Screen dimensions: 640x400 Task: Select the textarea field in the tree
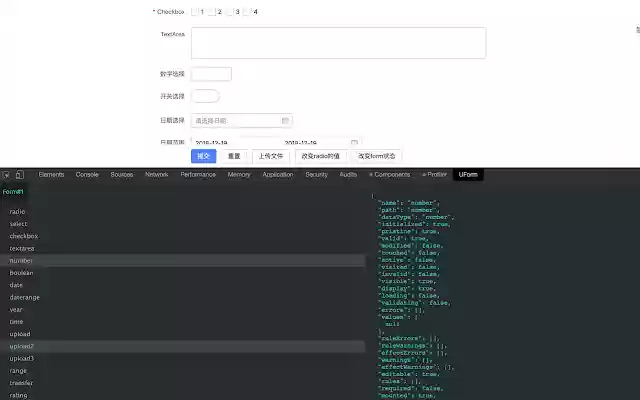coord(22,248)
